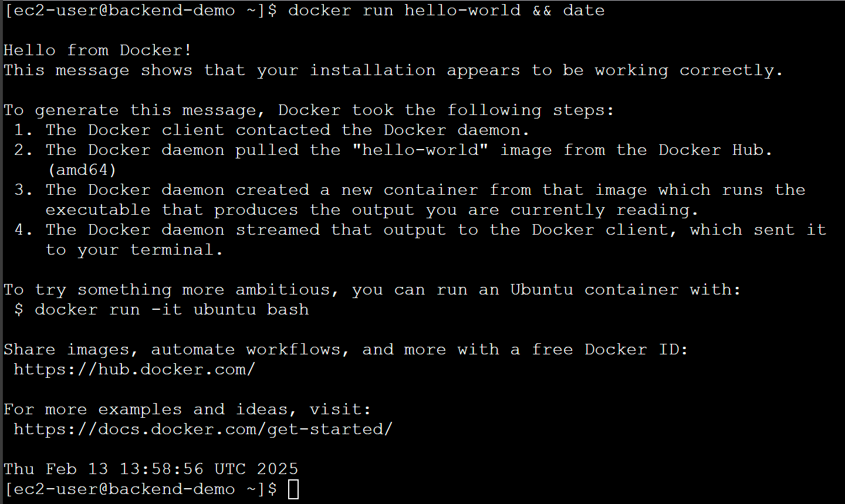
Task: Click the 'For more examples and ideas' line
Action: point(187,410)
